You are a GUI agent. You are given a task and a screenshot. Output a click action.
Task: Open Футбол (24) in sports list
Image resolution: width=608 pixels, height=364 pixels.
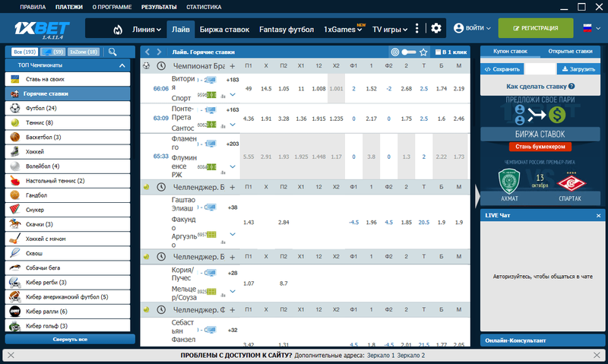point(68,108)
